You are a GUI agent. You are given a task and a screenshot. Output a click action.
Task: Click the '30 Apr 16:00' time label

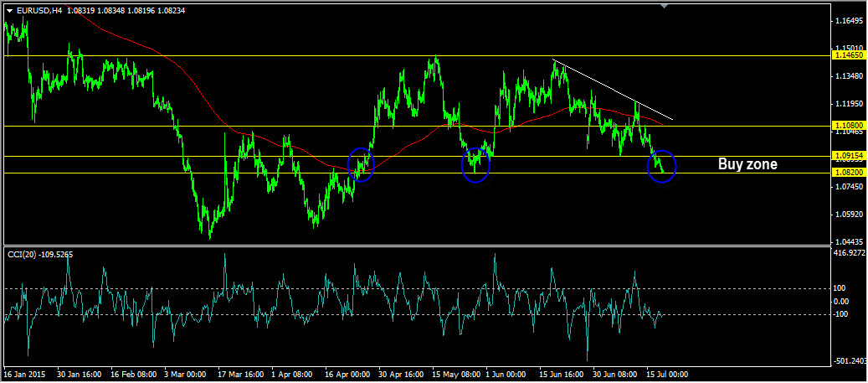tap(401, 374)
